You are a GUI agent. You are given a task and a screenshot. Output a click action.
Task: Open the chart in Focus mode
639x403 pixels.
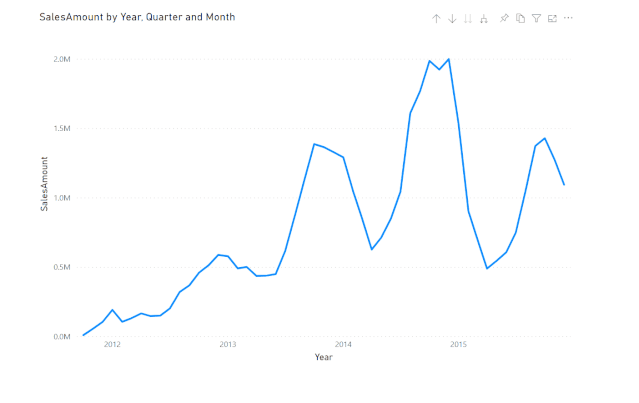click(552, 19)
